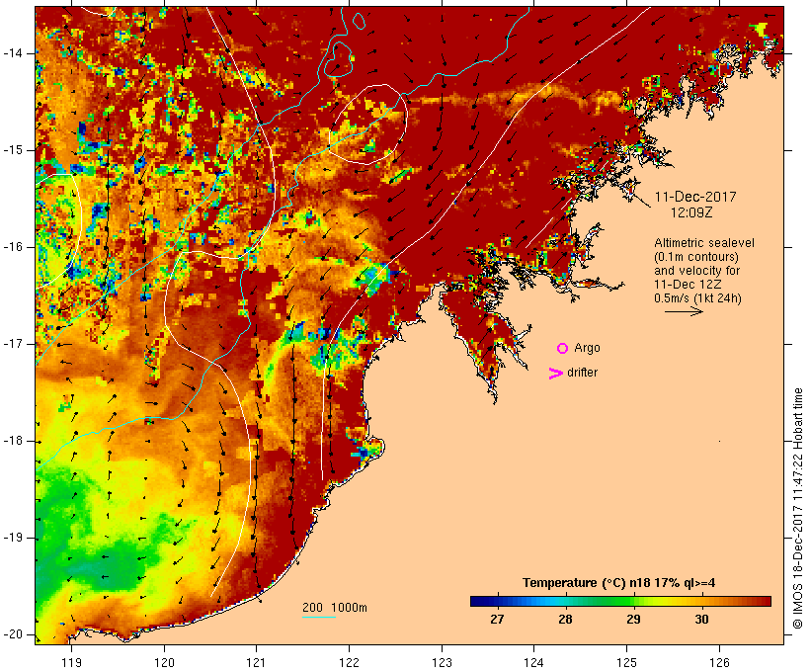
Task: Click the longitude axis label '120'
Action: pos(164,662)
